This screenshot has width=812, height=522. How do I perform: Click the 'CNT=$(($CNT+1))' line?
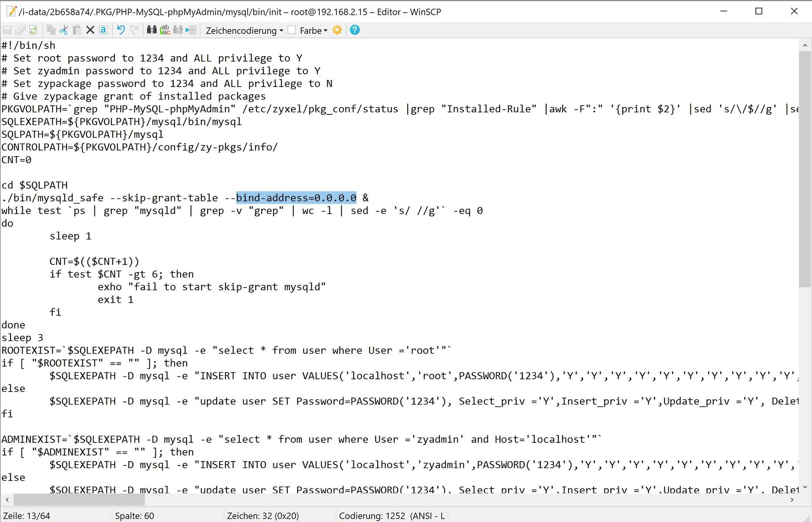[x=94, y=261]
